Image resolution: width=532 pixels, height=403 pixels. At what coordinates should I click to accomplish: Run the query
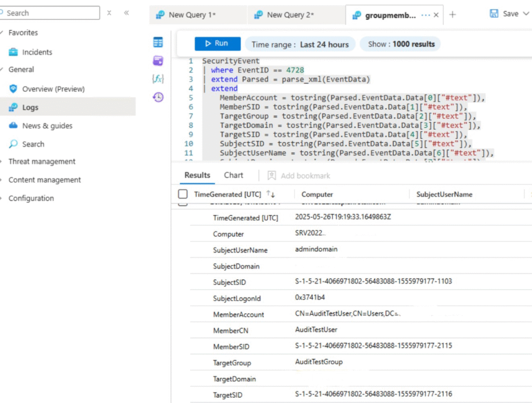point(218,44)
